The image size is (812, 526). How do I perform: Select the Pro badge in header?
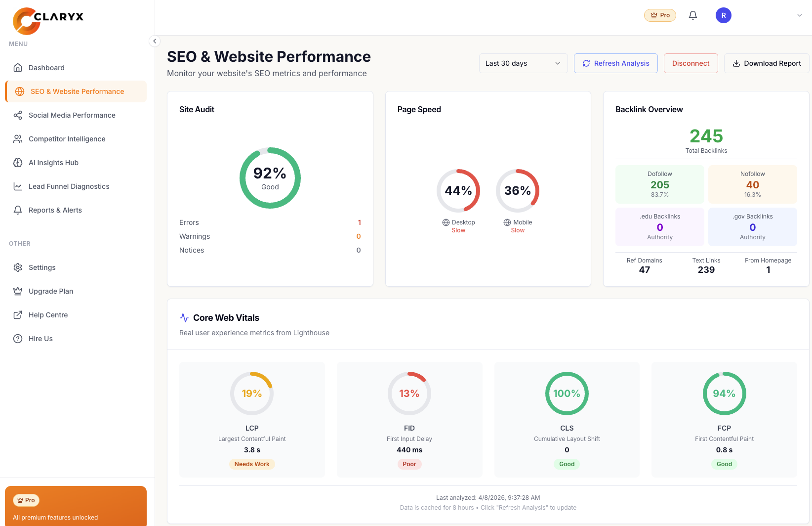coord(660,15)
